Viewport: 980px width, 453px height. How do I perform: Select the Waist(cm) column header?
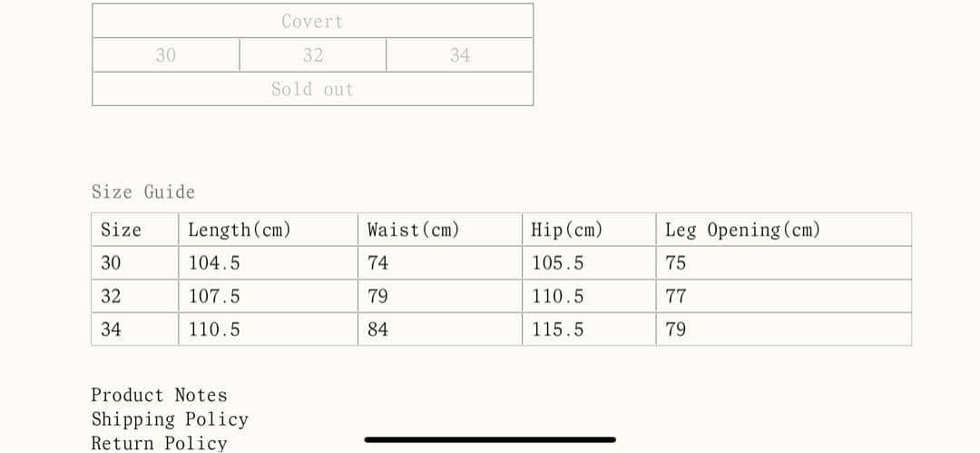tap(413, 230)
